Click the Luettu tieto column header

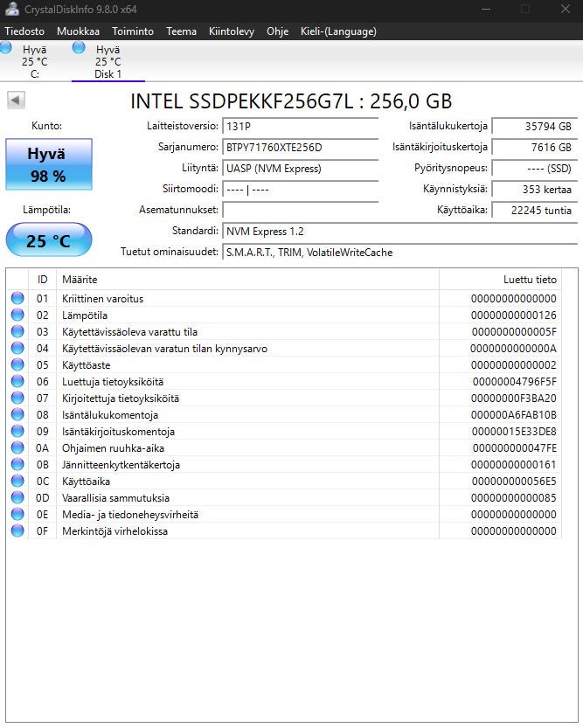pos(500,280)
